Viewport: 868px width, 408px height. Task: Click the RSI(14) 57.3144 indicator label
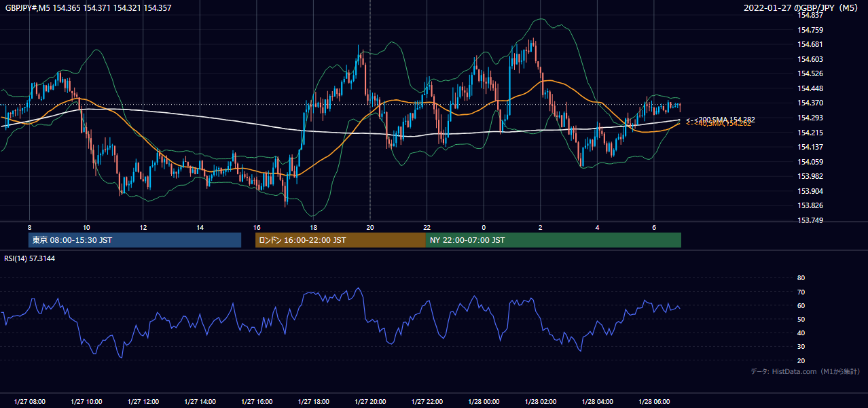click(31, 258)
